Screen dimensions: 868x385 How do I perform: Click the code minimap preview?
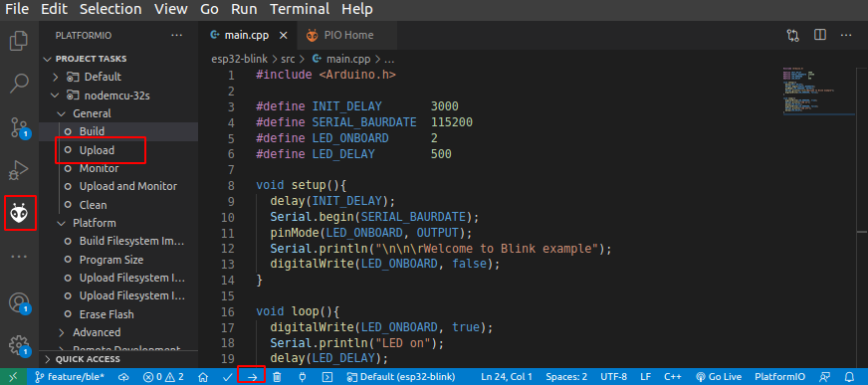[x=818, y=92]
